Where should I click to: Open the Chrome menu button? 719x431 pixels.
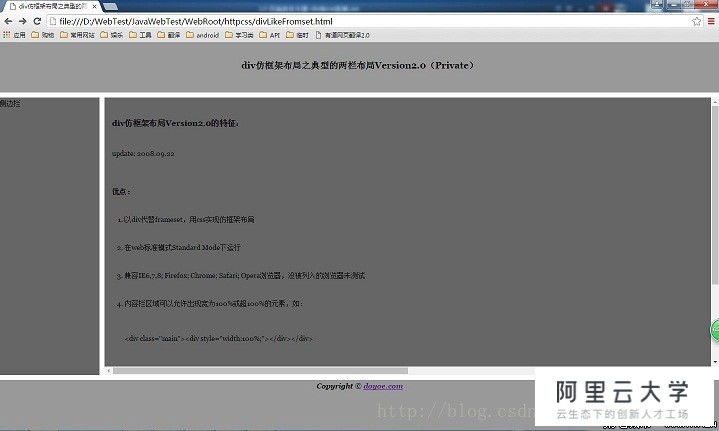[x=711, y=22]
